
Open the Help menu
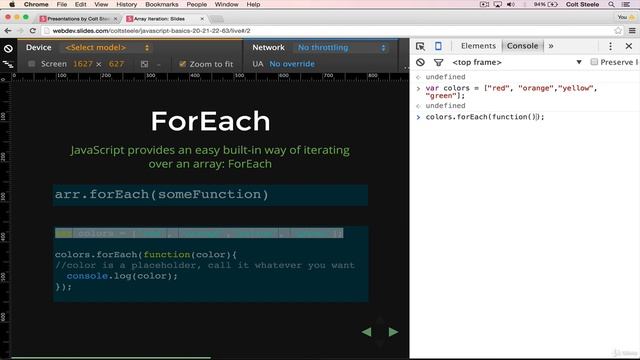point(253,4)
